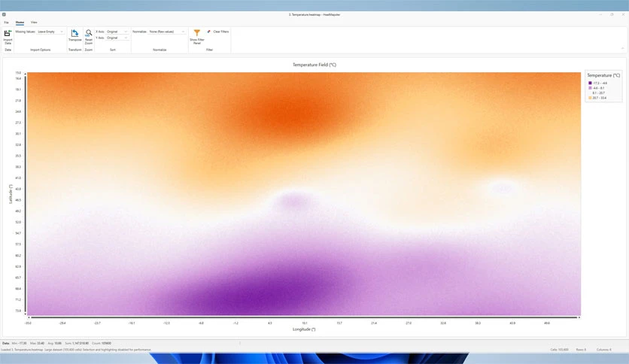Collapse the ribbon with the chevron

(622, 48)
